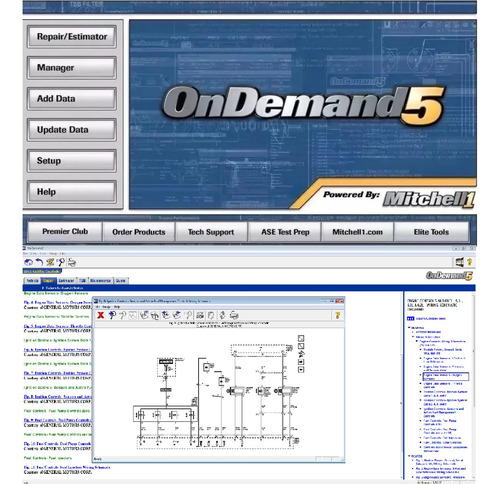Click the monitor icon beside the main help icon
The height and width of the screenshot is (484, 500).
(x=460, y=262)
